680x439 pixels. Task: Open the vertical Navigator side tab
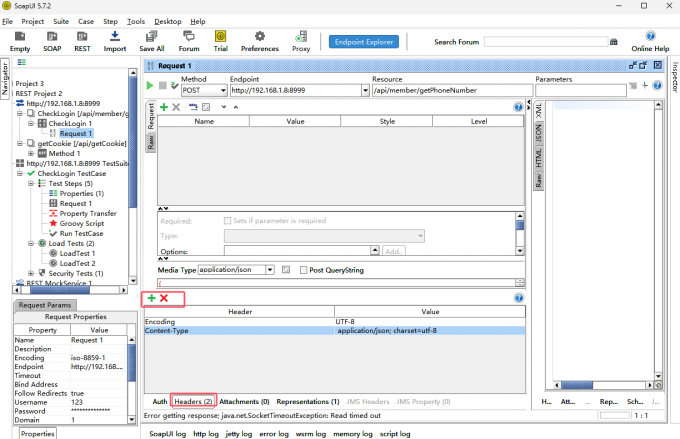click(5, 79)
